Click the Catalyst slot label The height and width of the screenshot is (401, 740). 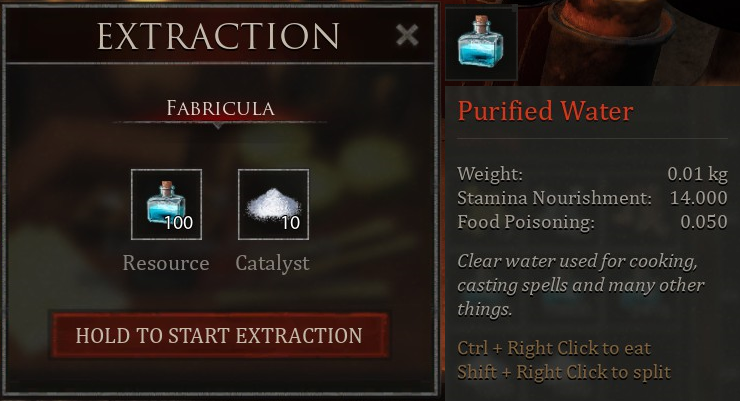[x=272, y=263]
